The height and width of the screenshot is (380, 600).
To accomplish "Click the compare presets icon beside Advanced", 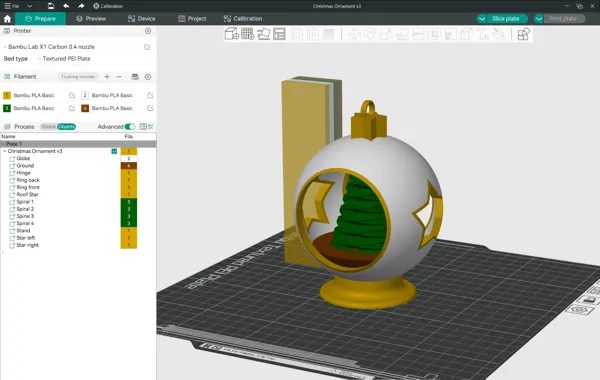I will (x=151, y=127).
